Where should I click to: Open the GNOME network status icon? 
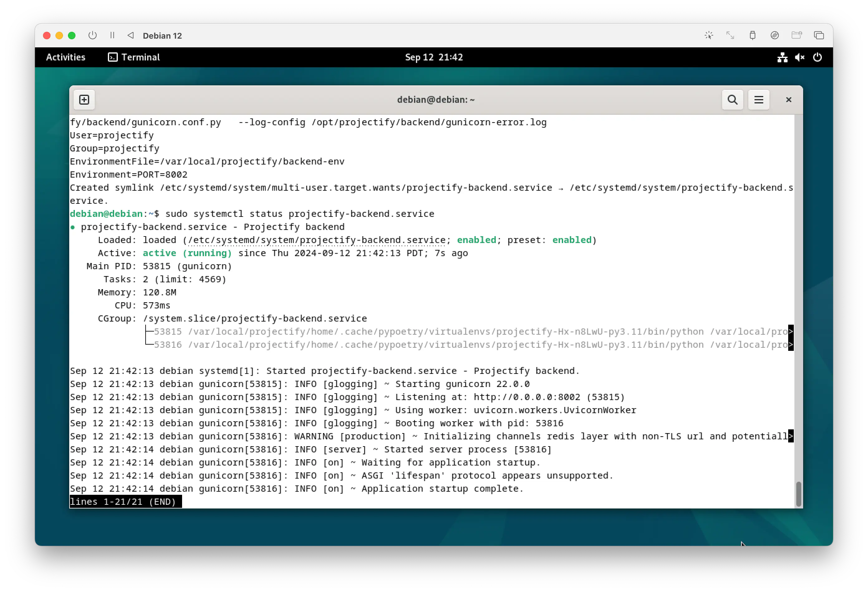tap(782, 57)
